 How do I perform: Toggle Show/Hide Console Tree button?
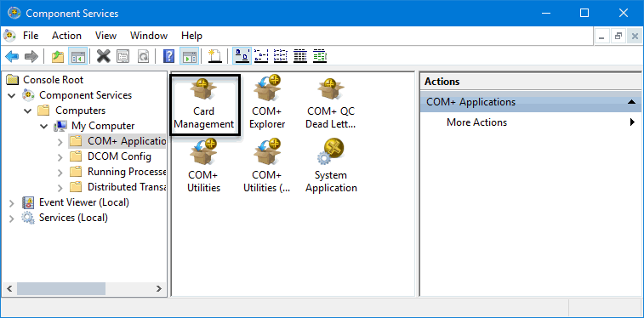pyautogui.click(x=77, y=56)
